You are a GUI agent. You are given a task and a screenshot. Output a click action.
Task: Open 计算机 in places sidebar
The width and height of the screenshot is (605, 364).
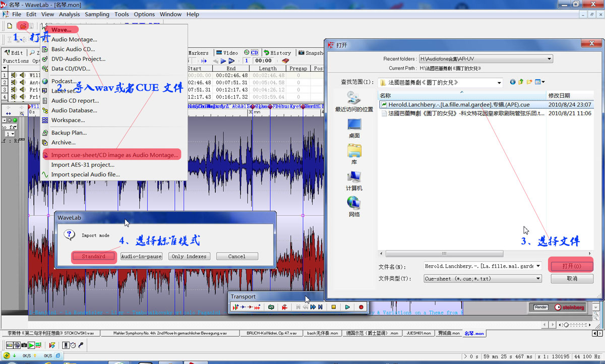[354, 180]
